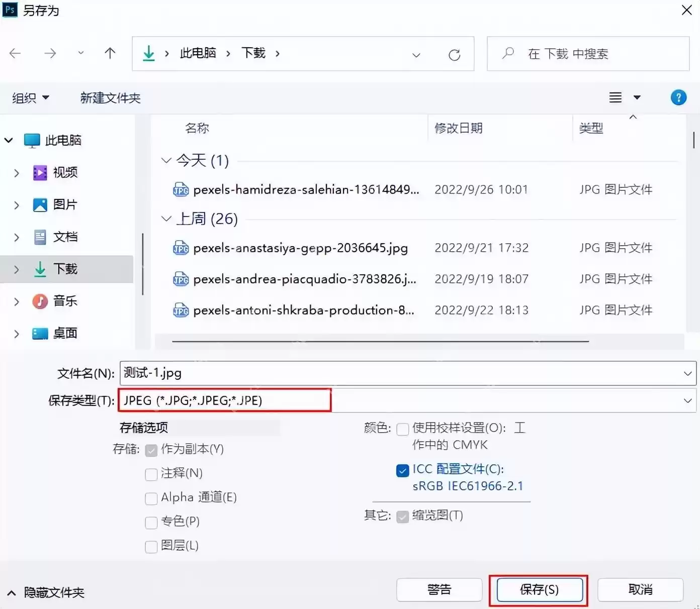Click the JPG icon of pexels-anastasiya-gepp-2036645.jpg
The image size is (700, 609).
180,248
